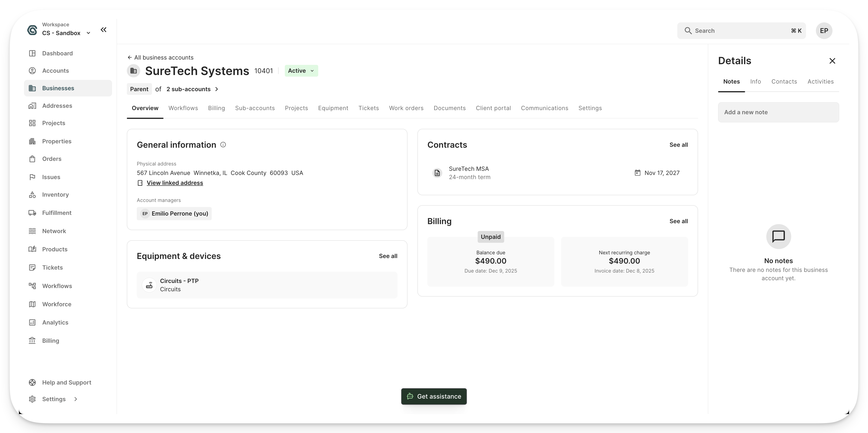Click the Analytics chart icon

pyautogui.click(x=32, y=322)
